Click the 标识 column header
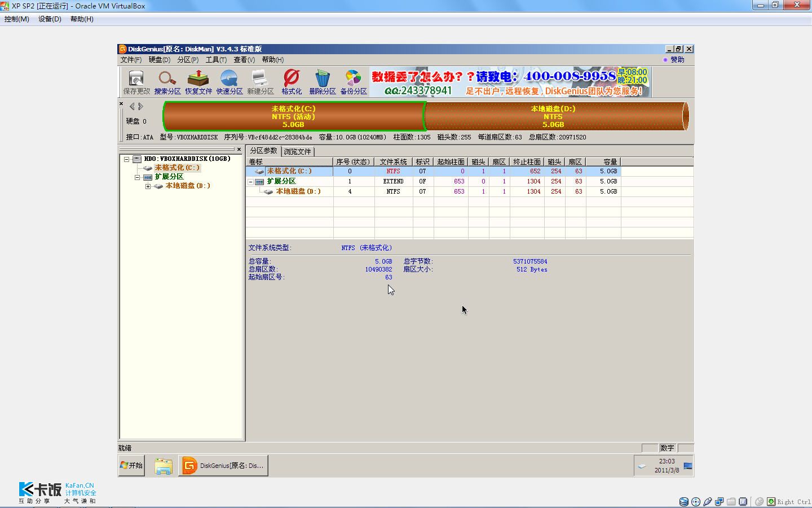Viewport: 812px width, 508px height. tap(423, 162)
